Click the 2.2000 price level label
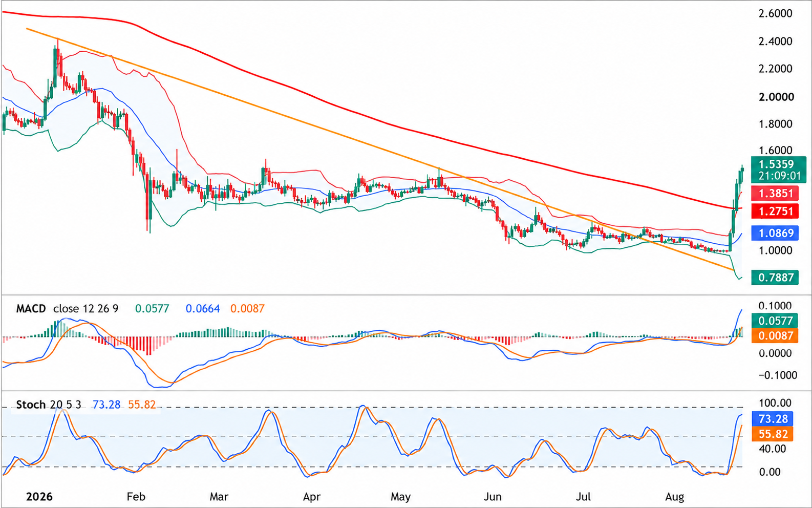 coord(775,69)
